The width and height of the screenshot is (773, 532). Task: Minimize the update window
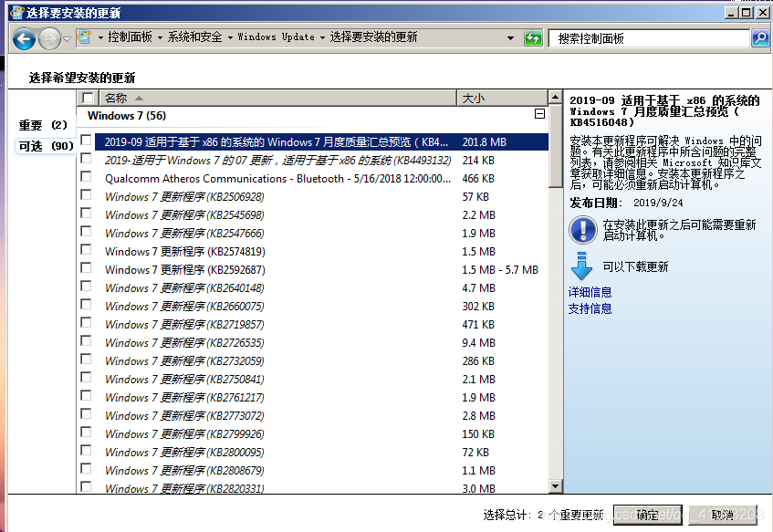733,13
